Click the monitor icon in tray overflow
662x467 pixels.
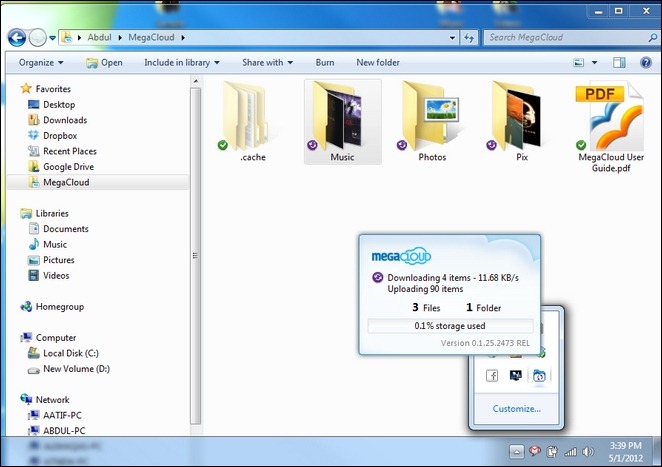coord(515,375)
